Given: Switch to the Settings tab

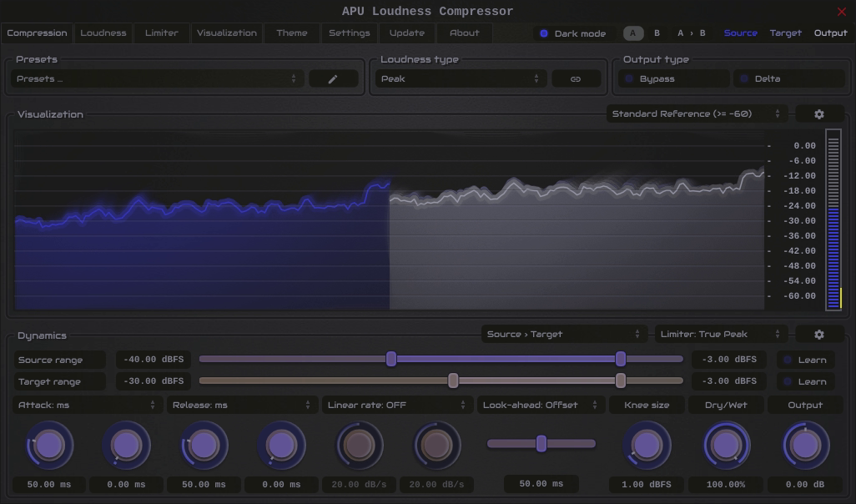Looking at the screenshot, I should click(350, 33).
